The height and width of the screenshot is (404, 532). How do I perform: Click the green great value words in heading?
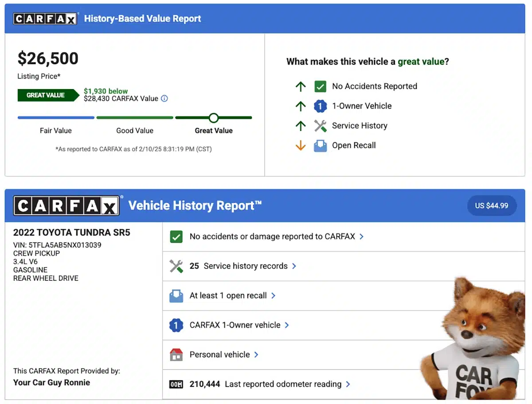[x=421, y=62]
